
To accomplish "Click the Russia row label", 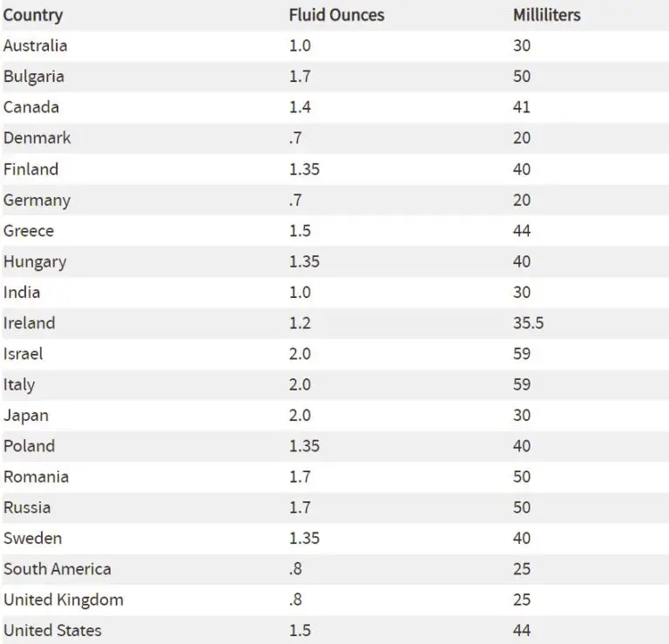I will [27, 507].
